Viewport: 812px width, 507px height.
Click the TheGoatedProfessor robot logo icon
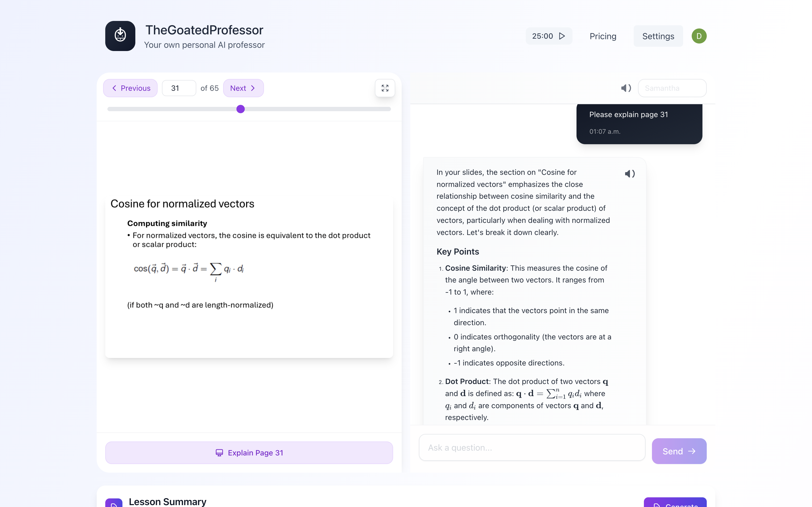(120, 36)
